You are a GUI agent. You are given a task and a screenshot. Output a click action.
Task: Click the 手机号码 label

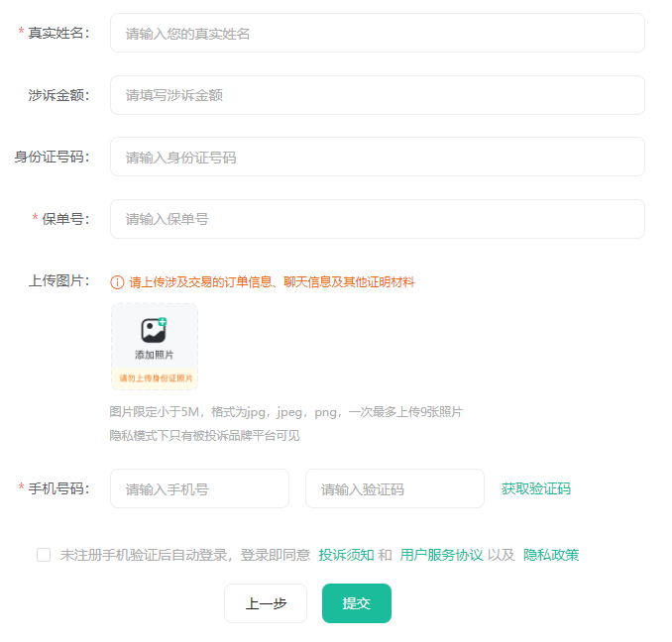58,488
